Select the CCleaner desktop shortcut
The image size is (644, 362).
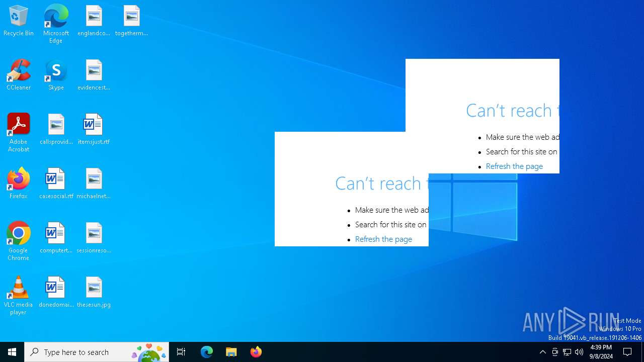tap(19, 75)
